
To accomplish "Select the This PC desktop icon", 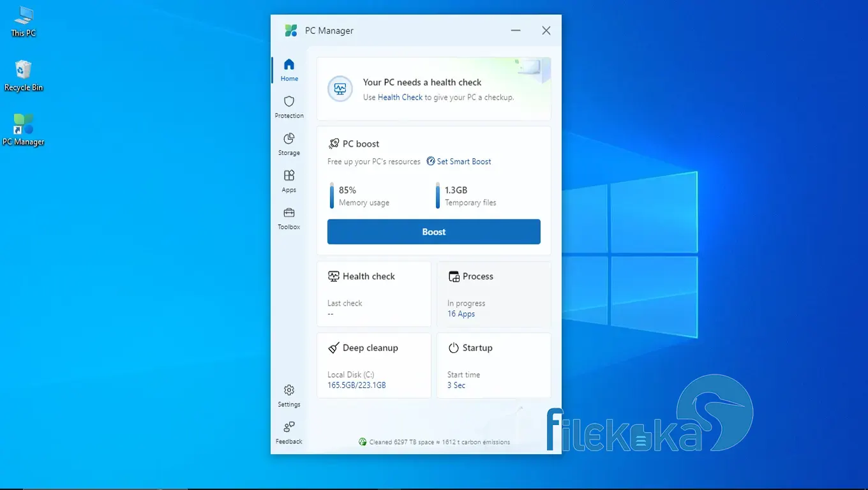I will click(x=24, y=22).
